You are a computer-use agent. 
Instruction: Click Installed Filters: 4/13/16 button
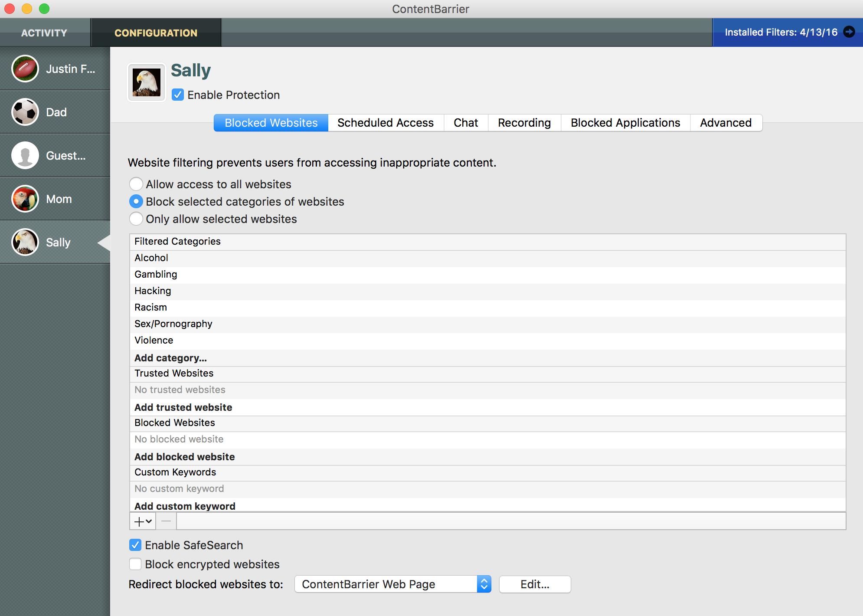click(788, 33)
